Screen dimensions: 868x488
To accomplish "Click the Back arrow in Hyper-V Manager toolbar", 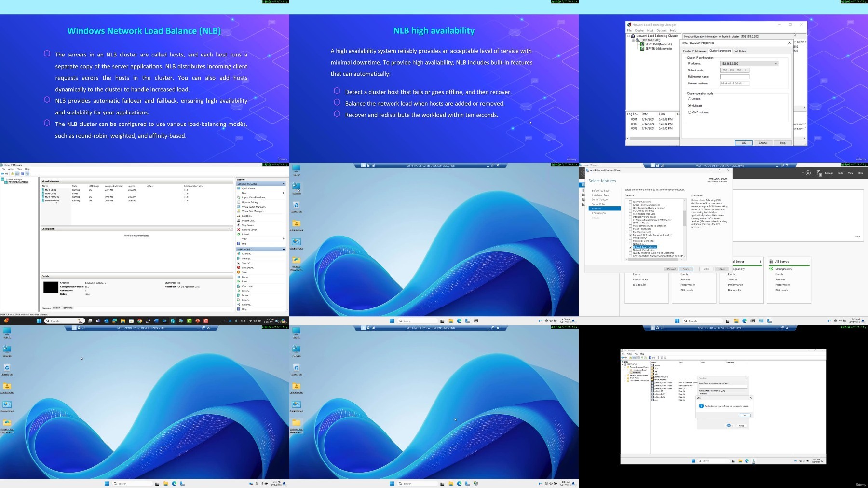I will [x=2, y=174].
